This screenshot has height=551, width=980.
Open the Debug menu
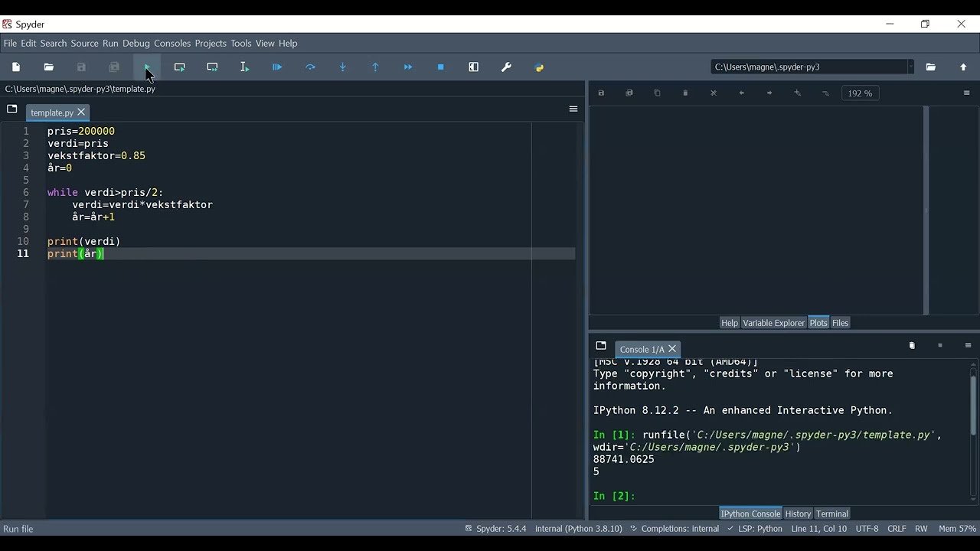pos(136,44)
